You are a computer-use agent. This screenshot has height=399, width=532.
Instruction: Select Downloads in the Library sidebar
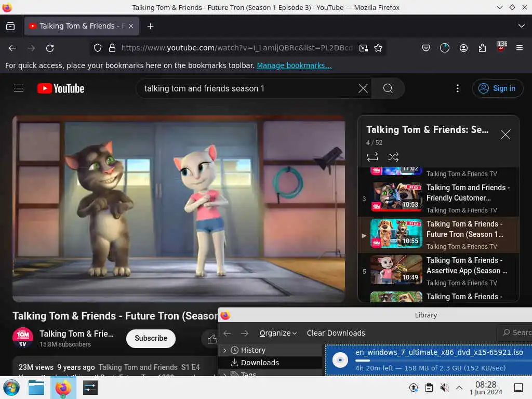pyautogui.click(x=270, y=363)
